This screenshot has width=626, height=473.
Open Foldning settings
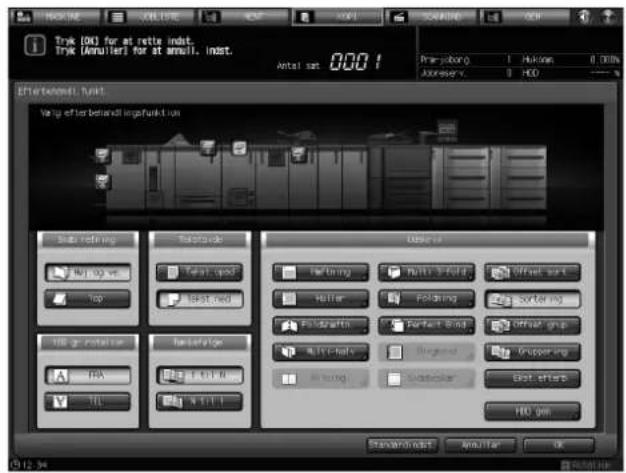[x=426, y=299]
